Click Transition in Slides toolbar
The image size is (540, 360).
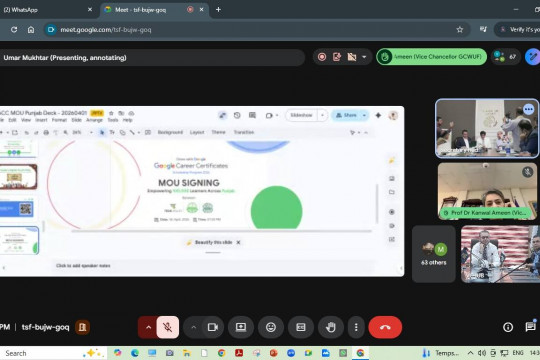244,132
